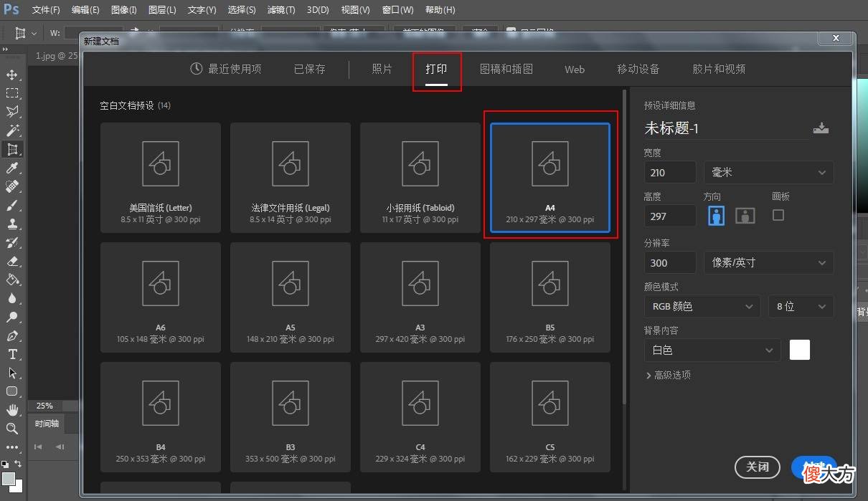
Task: Click the save preset icon beside 未标题-1
Action: click(821, 128)
